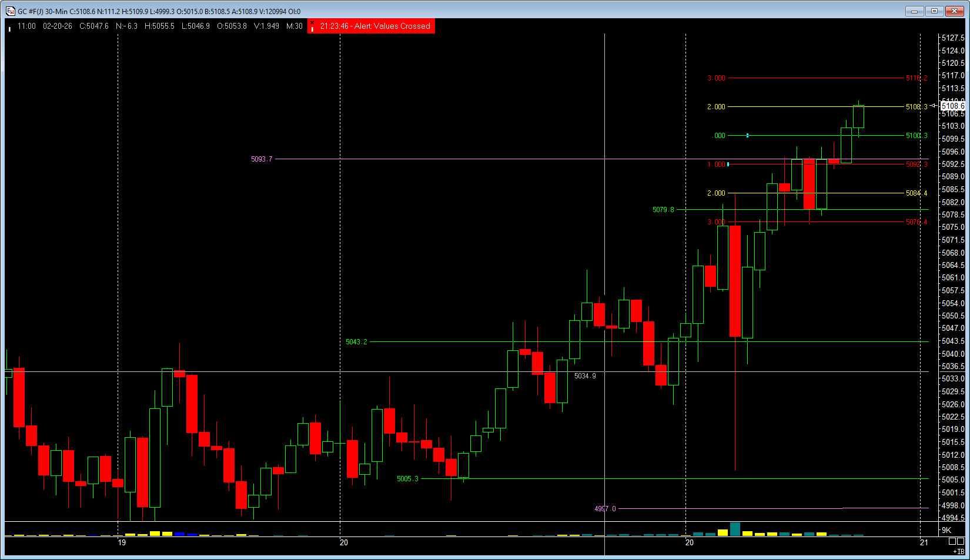Click the tallest teal volume bar
This screenshot has width=970, height=560.
click(735, 529)
